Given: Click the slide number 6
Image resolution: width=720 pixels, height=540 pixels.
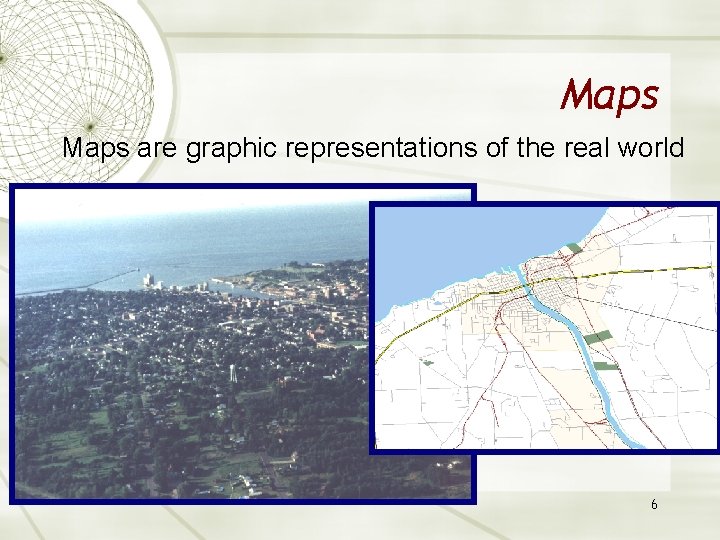Looking at the screenshot, I should (x=654, y=504).
